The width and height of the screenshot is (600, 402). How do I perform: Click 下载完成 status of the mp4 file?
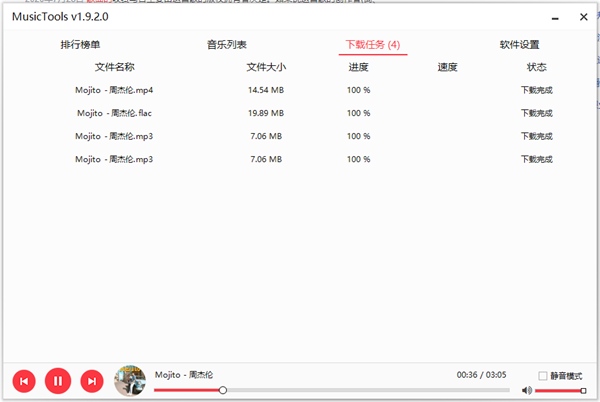pos(536,90)
